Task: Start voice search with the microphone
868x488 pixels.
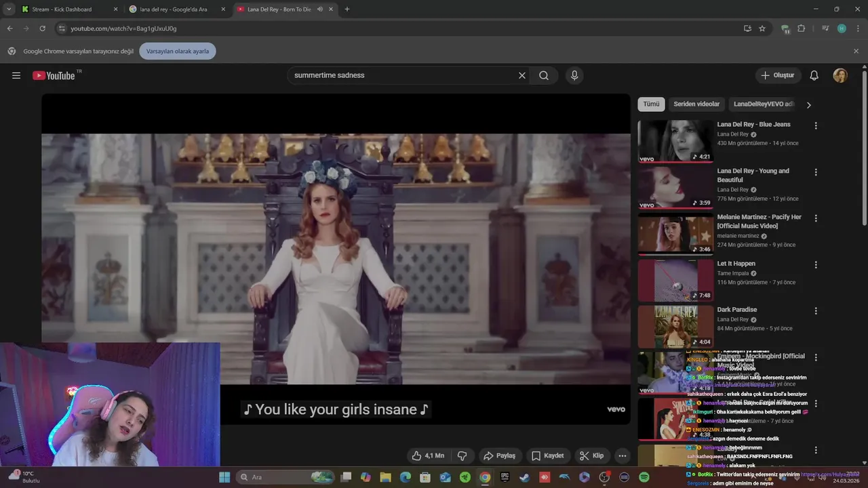Action: click(574, 75)
